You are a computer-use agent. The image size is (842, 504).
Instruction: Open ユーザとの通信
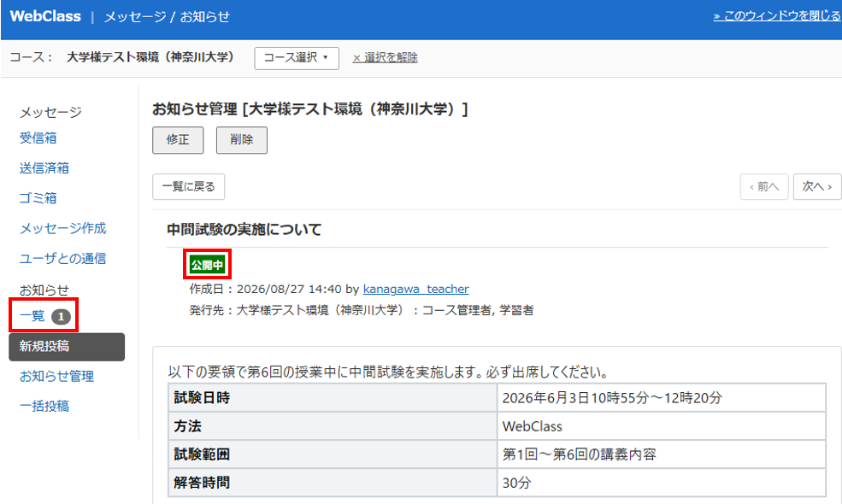click(x=62, y=258)
